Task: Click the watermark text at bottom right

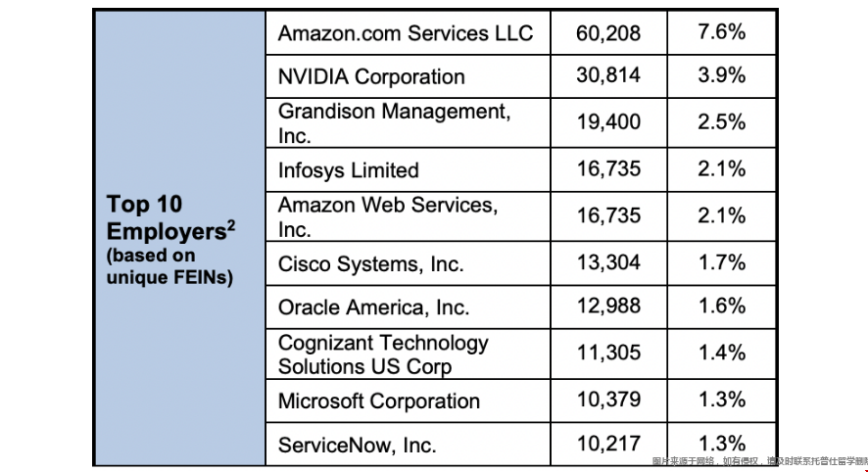Action: coord(760,461)
